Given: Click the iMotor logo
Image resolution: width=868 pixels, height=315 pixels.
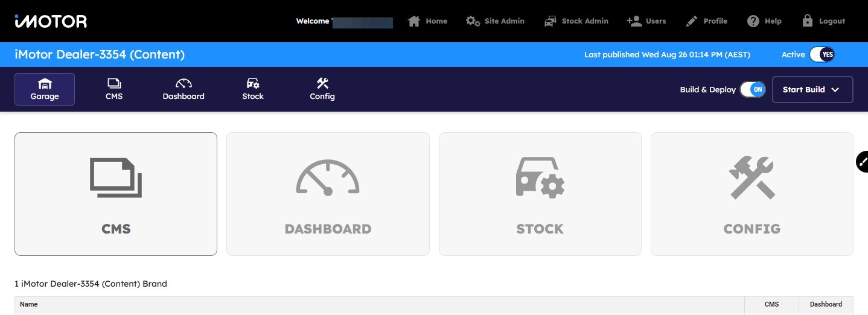Looking at the screenshot, I should coord(51,21).
